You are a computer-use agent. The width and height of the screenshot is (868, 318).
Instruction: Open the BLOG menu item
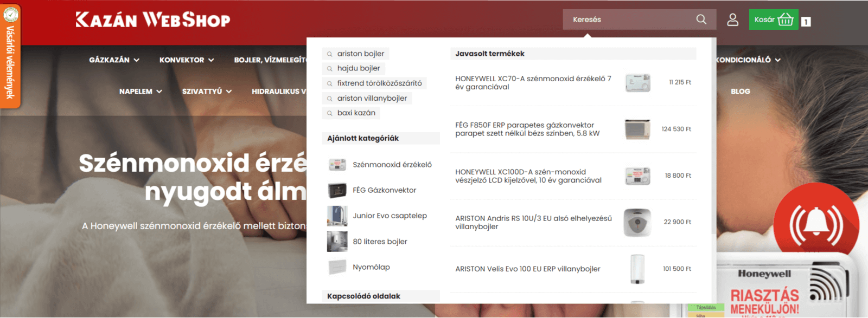741,92
